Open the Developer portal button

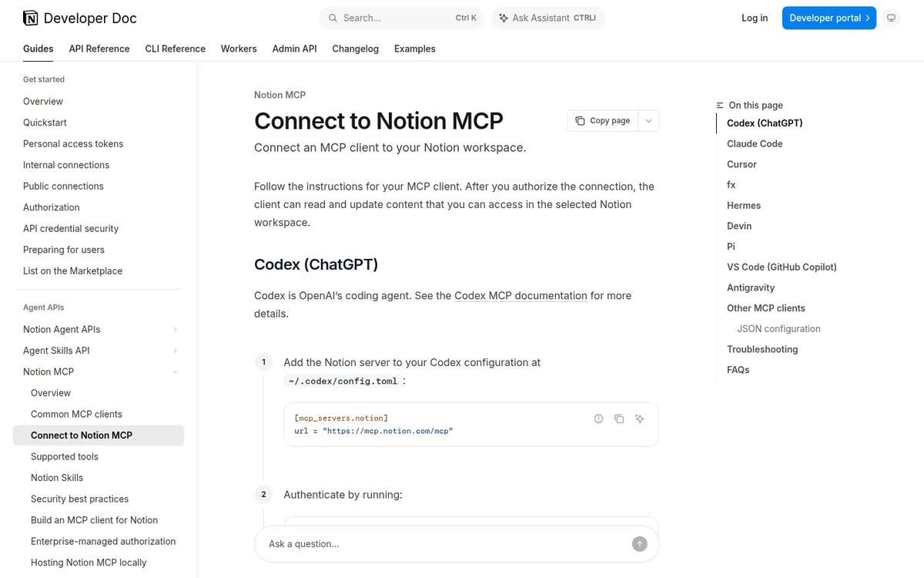click(829, 18)
